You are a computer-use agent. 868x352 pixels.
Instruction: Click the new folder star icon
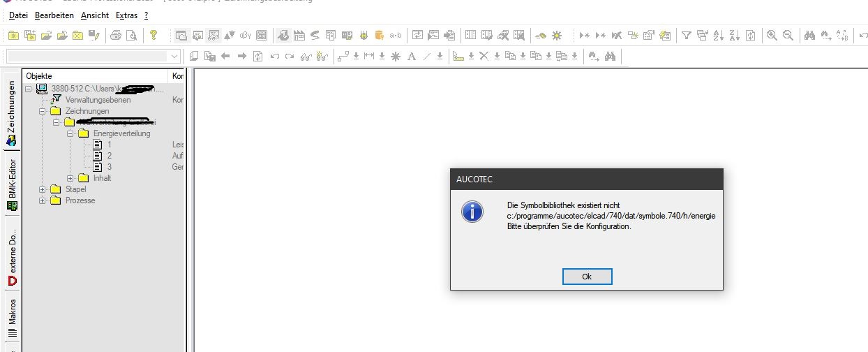click(14, 35)
